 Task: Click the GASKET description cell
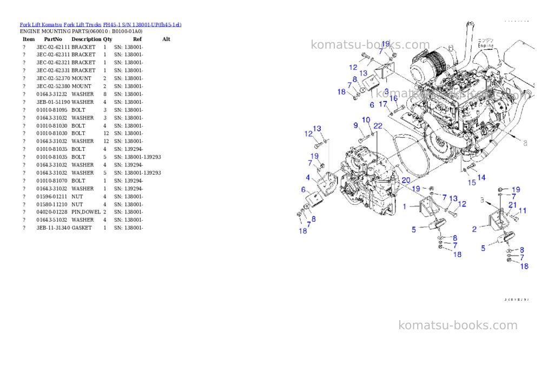(x=82, y=228)
